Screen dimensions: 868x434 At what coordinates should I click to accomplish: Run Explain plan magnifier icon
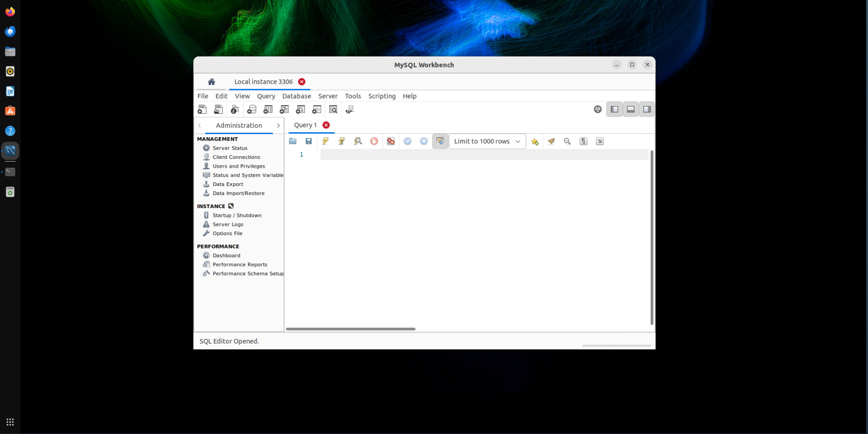coord(358,141)
